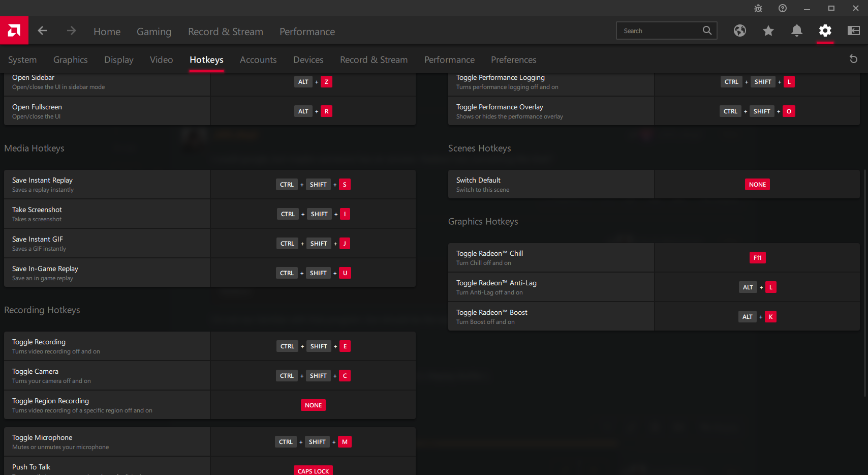
Task: Open the web browser globe icon
Action: (740, 31)
